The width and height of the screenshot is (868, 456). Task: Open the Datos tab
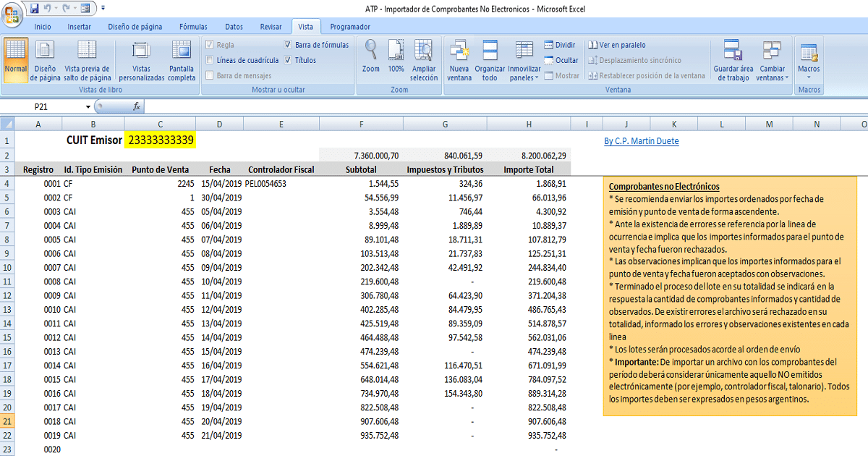click(x=234, y=27)
